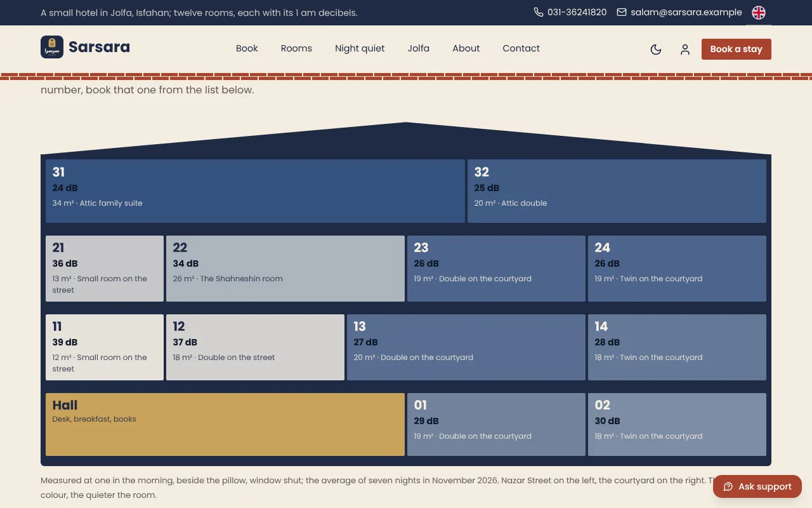Click the phone icon in top bar
Image resolution: width=812 pixels, height=508 pixels.
[539, 12]
